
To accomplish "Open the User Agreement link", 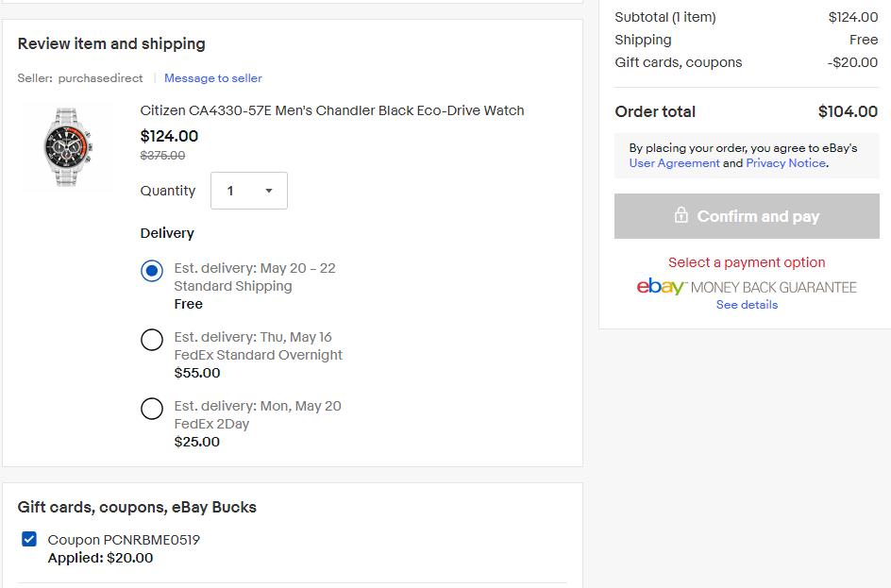I will [674, 163].
